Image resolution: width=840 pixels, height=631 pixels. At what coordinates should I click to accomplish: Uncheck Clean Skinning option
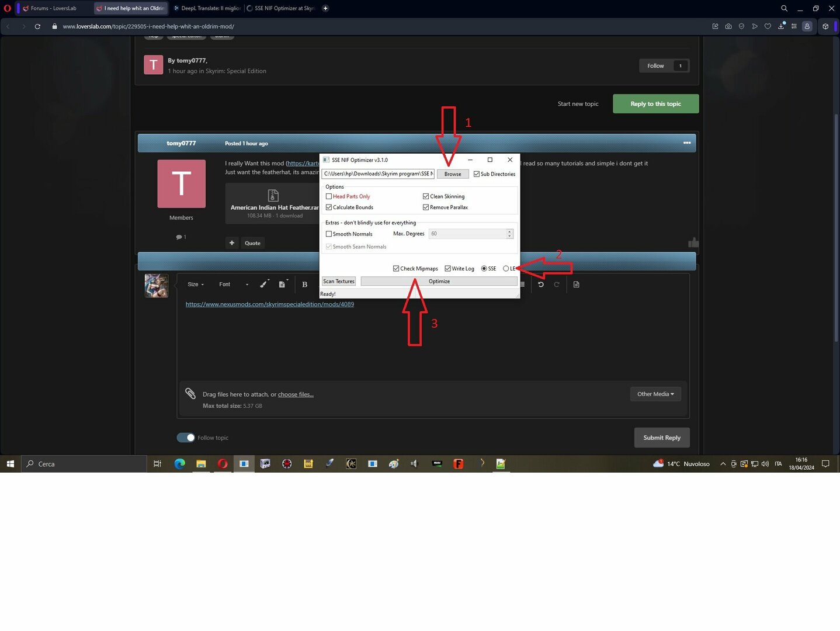(x=426, y=196)
